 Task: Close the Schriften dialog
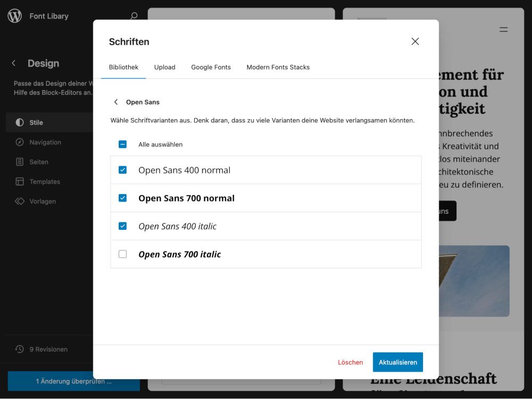[x=415, y=41]
